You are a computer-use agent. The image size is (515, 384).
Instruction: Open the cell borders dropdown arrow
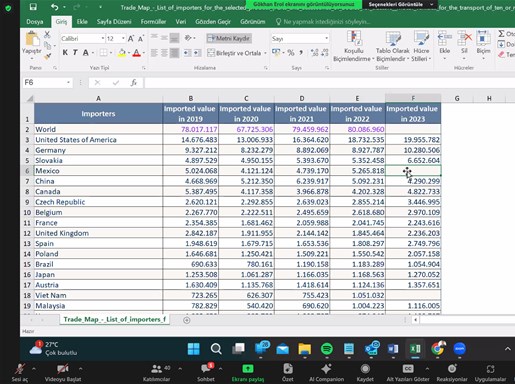pyautogui.click(x=111, y=53)
